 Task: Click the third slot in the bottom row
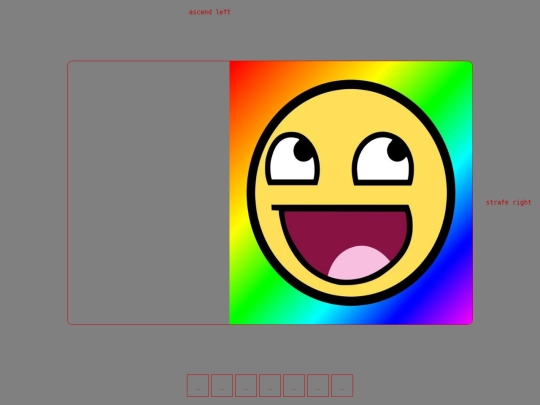(246, 385)
